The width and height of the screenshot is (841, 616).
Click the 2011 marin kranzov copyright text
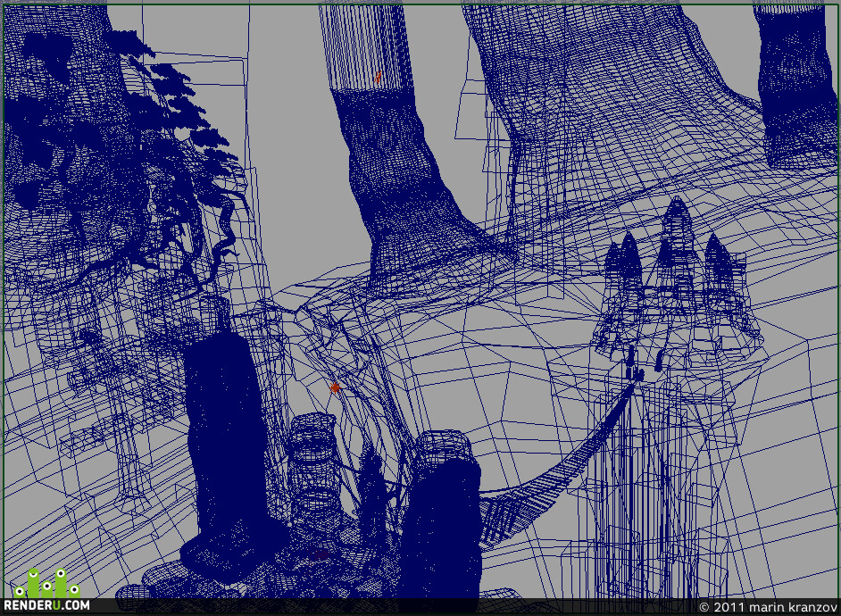768,607
